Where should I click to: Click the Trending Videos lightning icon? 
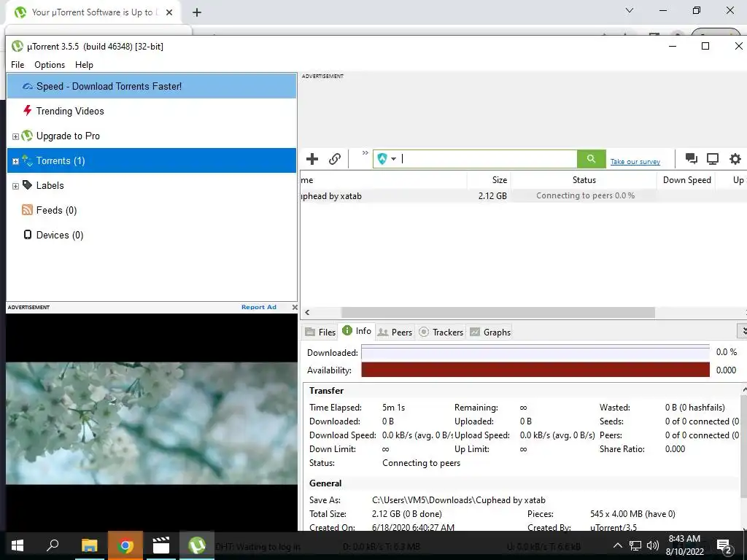point(28,111)
